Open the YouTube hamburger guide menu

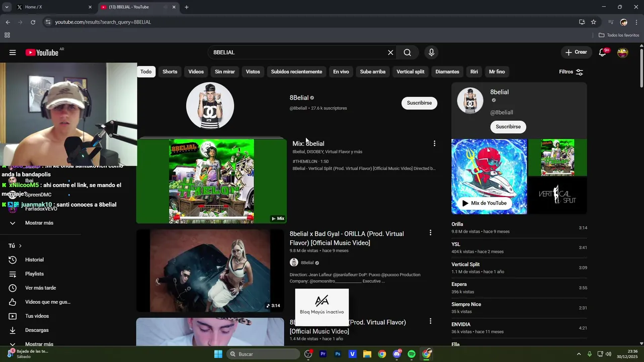tap(13, 52)
